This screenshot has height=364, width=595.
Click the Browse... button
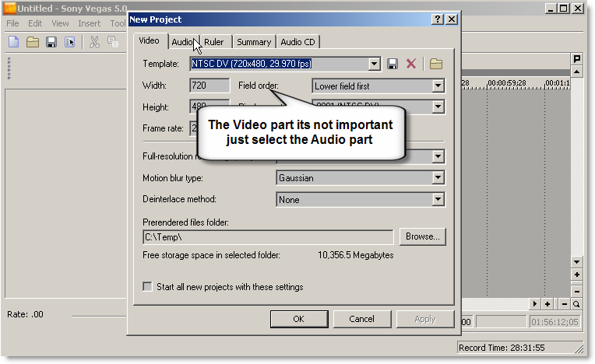422,236
